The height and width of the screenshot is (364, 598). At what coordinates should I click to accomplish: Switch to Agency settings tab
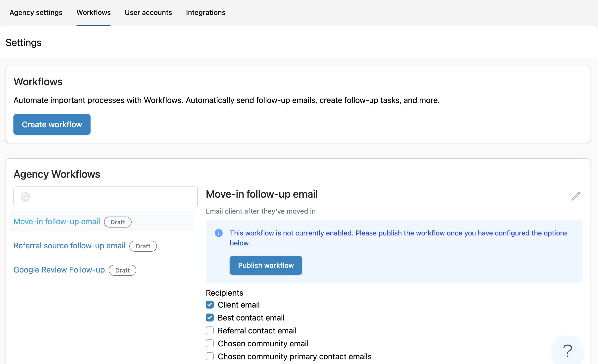pos(36,12)
